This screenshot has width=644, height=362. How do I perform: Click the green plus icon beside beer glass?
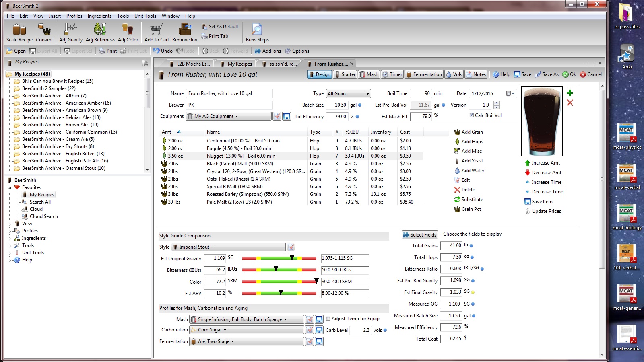570,93
